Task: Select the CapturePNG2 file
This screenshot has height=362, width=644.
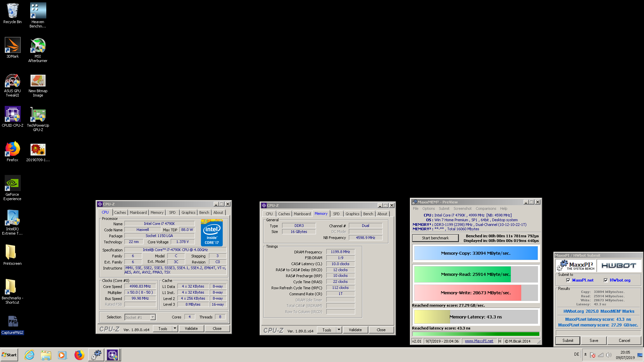Action: pos(12,324)
